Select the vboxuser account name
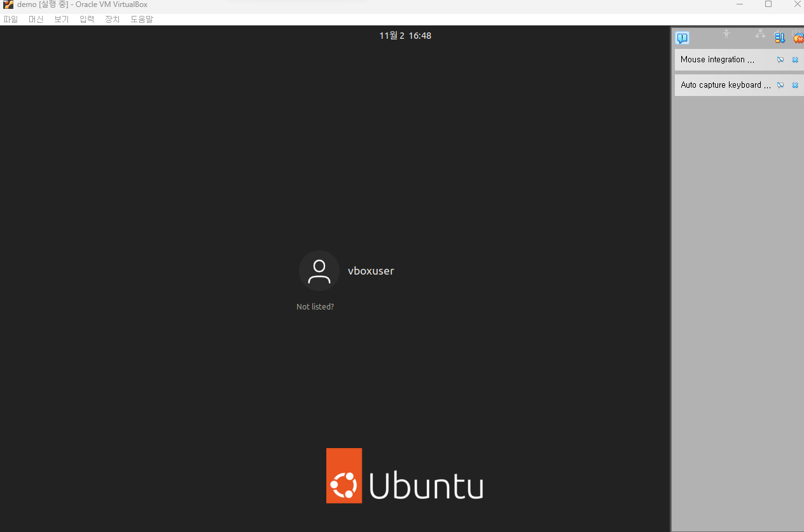804x532 pixels. coord(371,271)
